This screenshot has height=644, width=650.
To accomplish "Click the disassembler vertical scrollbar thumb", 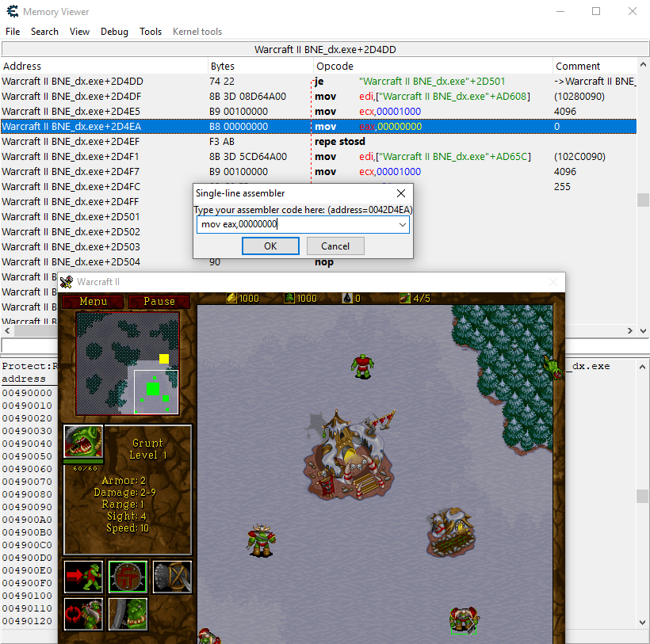I will tap(643, 200).
